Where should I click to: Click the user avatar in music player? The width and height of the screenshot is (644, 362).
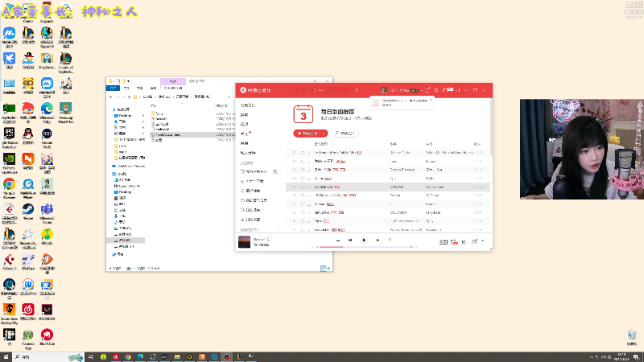(x=384, y=90)
